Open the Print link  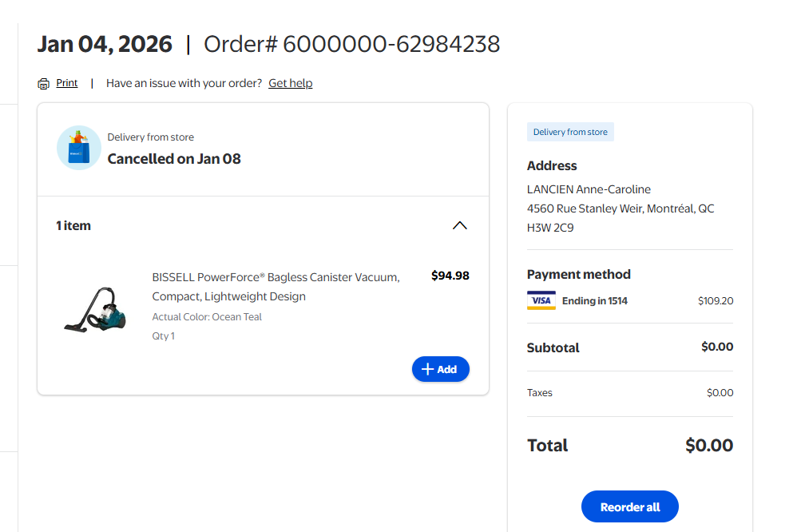click(x=67, y=83)
